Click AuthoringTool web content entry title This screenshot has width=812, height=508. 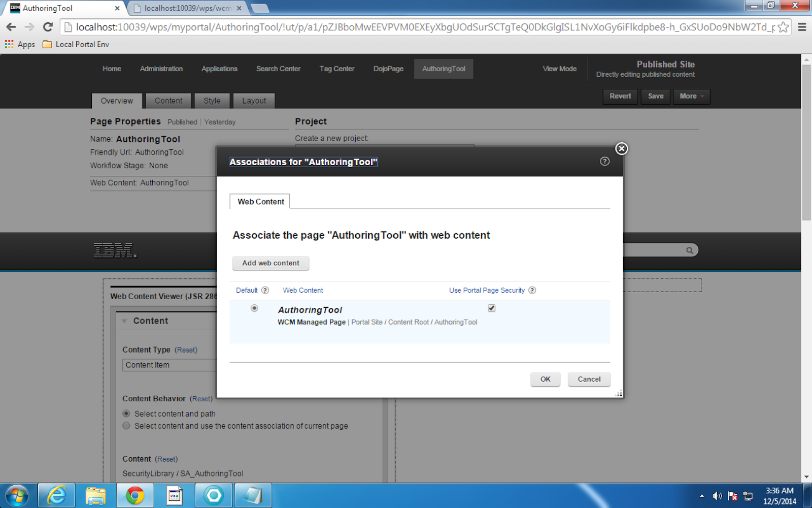tap(310, 310)
